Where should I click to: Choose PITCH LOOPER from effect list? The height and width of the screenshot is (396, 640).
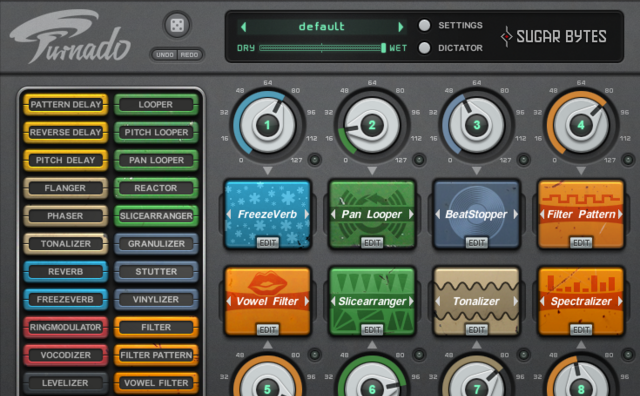pyautogui.click(x=156, y=132)
